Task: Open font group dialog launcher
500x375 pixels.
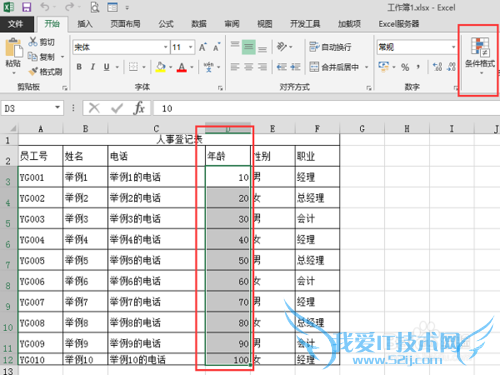Action: [220, 88]
